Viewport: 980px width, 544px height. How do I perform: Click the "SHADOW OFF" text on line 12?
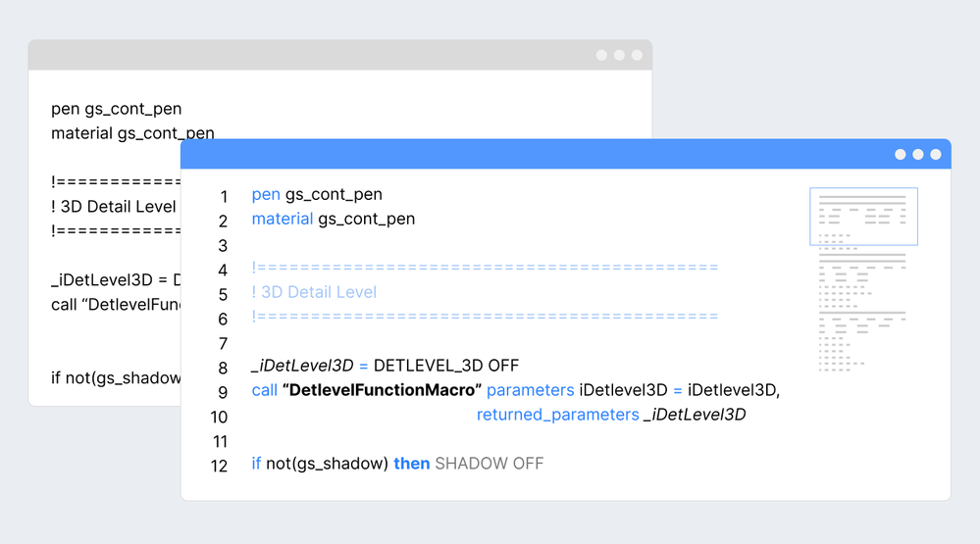pyautogui.click(x=489, y=464)
